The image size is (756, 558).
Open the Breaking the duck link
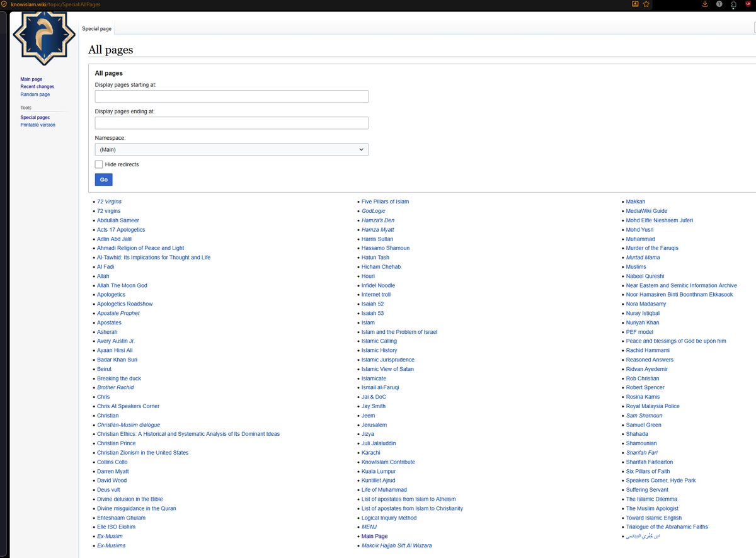[119, 379]
